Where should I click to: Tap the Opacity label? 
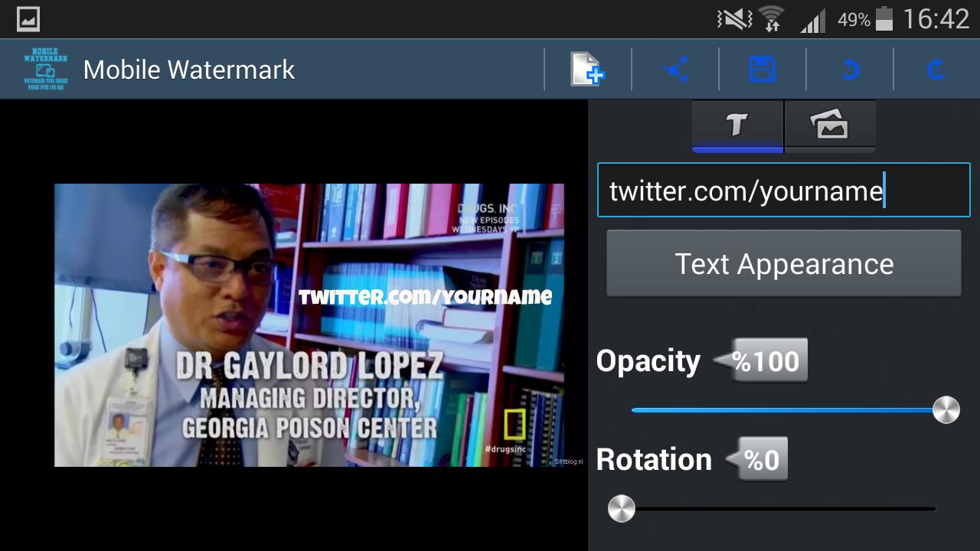[x=648, y=360]
